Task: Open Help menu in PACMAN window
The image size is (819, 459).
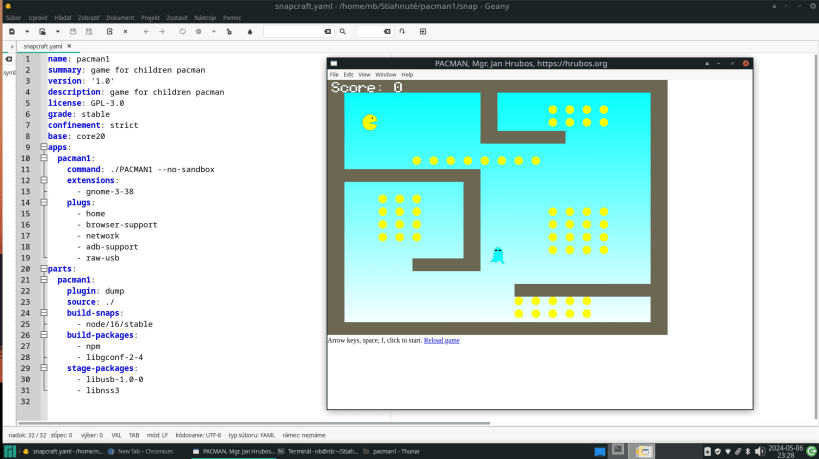Action: [x=407, y=75]
